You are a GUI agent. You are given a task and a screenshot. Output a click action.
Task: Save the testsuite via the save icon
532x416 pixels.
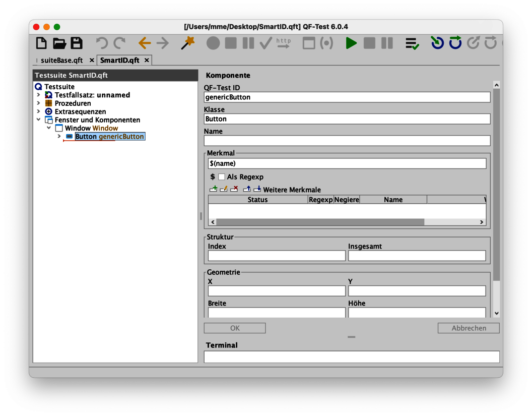click(x=76, y=43)
